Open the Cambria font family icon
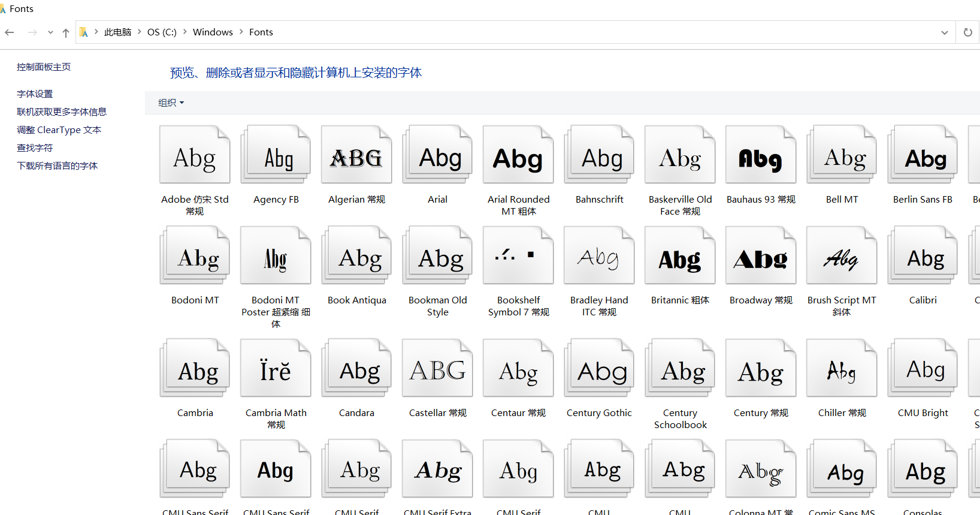This screenshot has height=515, width=980. [x=195, y=368]
